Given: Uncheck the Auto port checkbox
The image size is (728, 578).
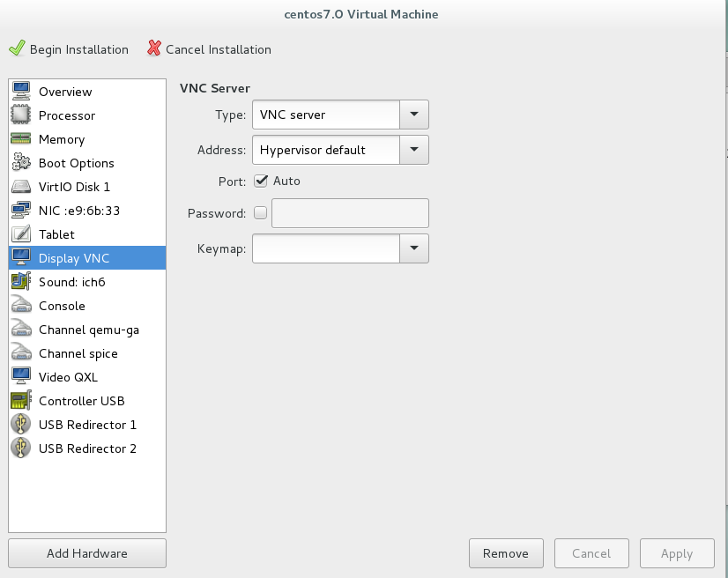Looking at the screenshot, I should [261, 181].
